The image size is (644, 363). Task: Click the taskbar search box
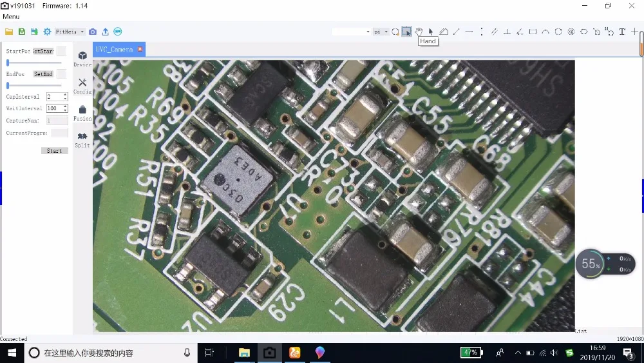[111, 353]
